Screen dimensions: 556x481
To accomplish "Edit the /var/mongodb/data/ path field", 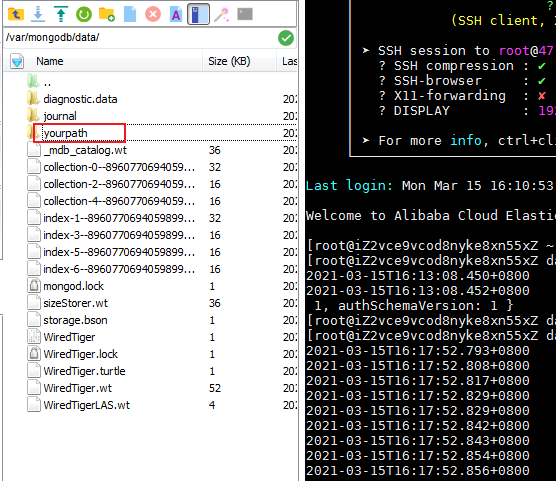I will click(140, 37).
